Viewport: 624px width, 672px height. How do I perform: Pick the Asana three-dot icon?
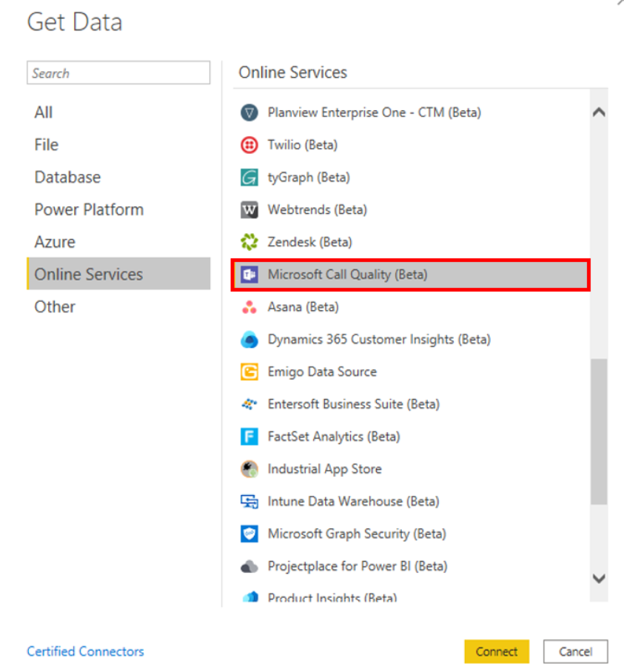coord(249,307)
